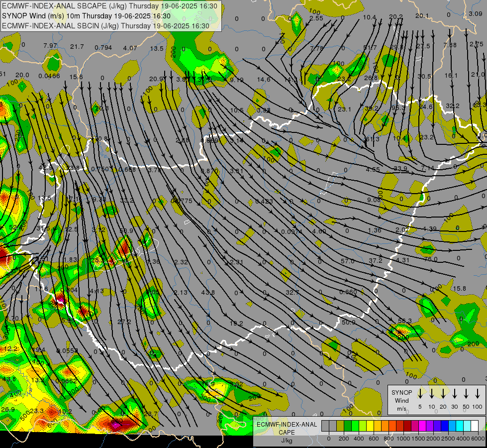The height and width of the screenshot is (448, 487).
Task: Click the 0 tick label on the CAPE colorbar
Action: pyautogui.click(x=329, y=439)
